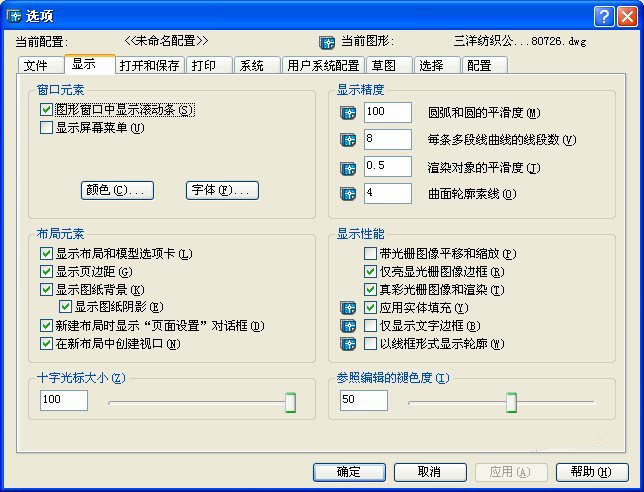Uncheck 应用实体填充 option
This screenshot has height=492, width=644.
pos(370,308)
